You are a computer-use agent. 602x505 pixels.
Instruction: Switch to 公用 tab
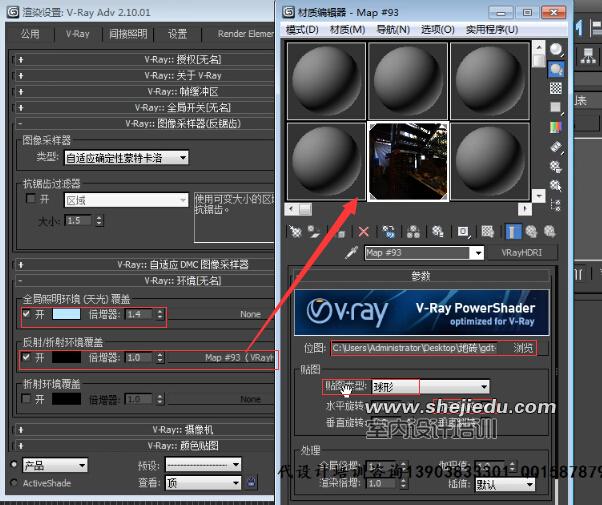click(30, 34)
